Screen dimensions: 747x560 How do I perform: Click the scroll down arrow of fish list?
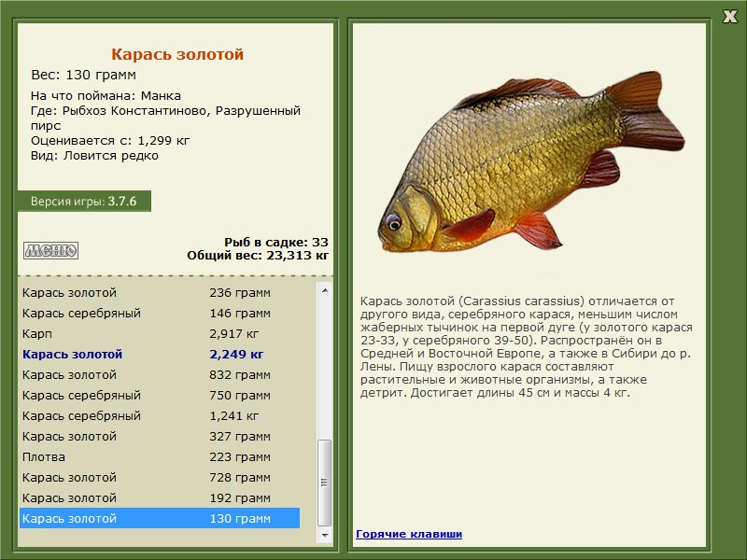(325, 536)
